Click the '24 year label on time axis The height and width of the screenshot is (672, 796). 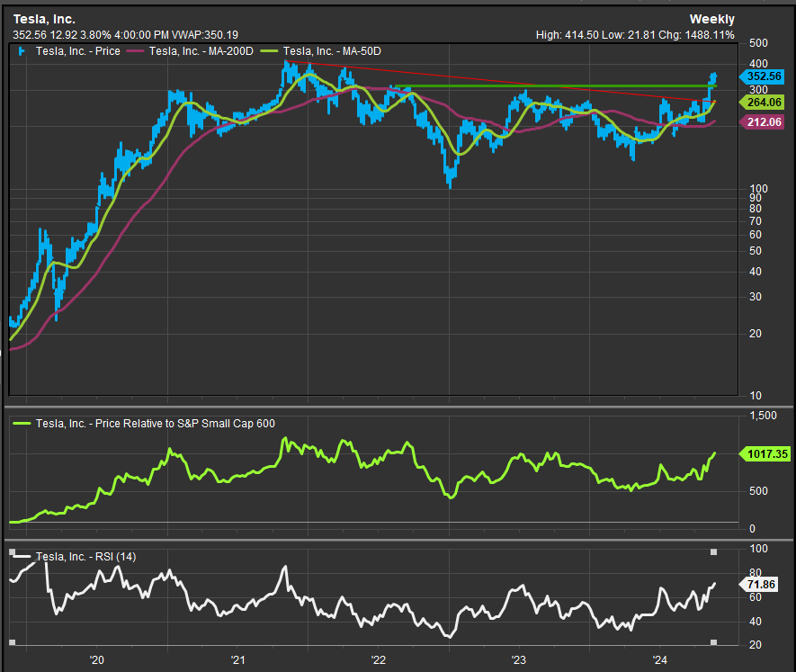click(x=660, y=659)
